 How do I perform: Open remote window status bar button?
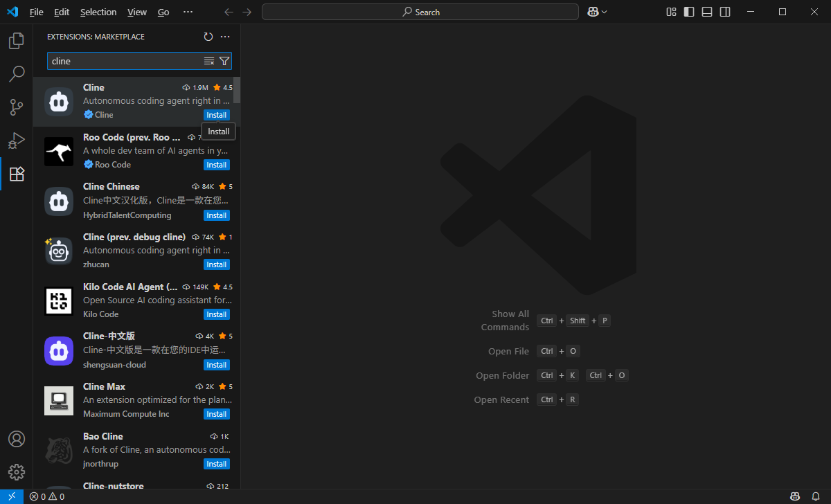(x=12, y=496)
